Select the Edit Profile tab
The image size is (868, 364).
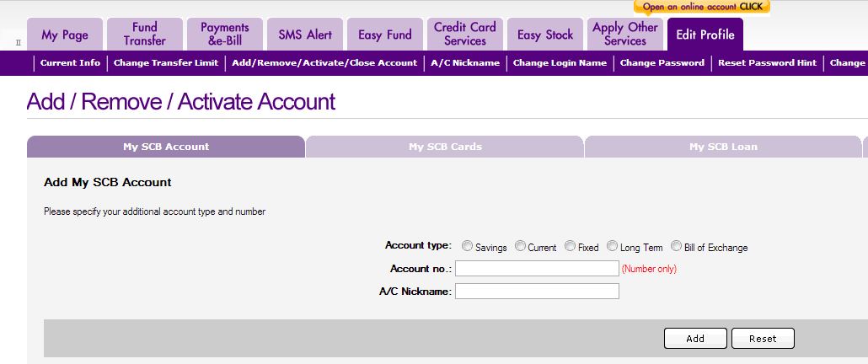(x=705, y=35)
